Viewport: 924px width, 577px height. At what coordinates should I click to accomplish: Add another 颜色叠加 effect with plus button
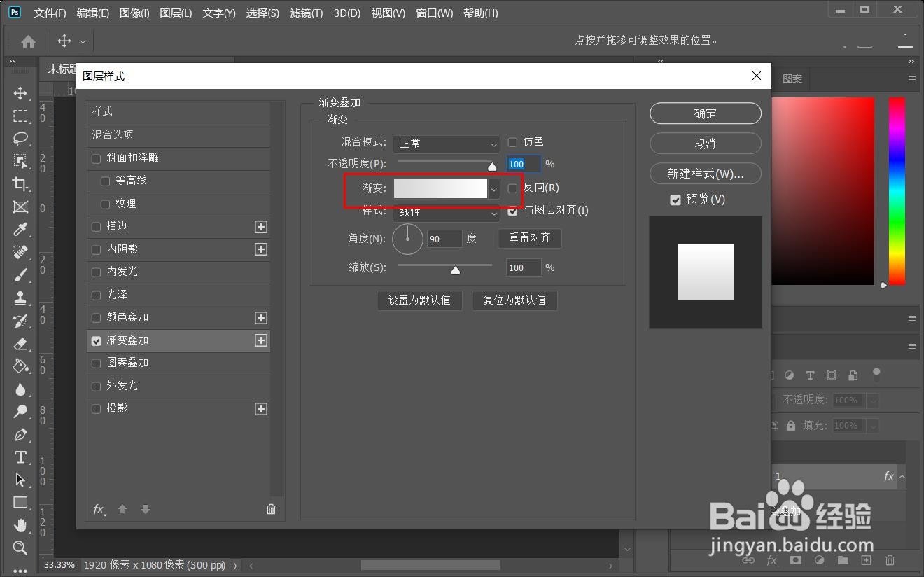tap(261, 318)
